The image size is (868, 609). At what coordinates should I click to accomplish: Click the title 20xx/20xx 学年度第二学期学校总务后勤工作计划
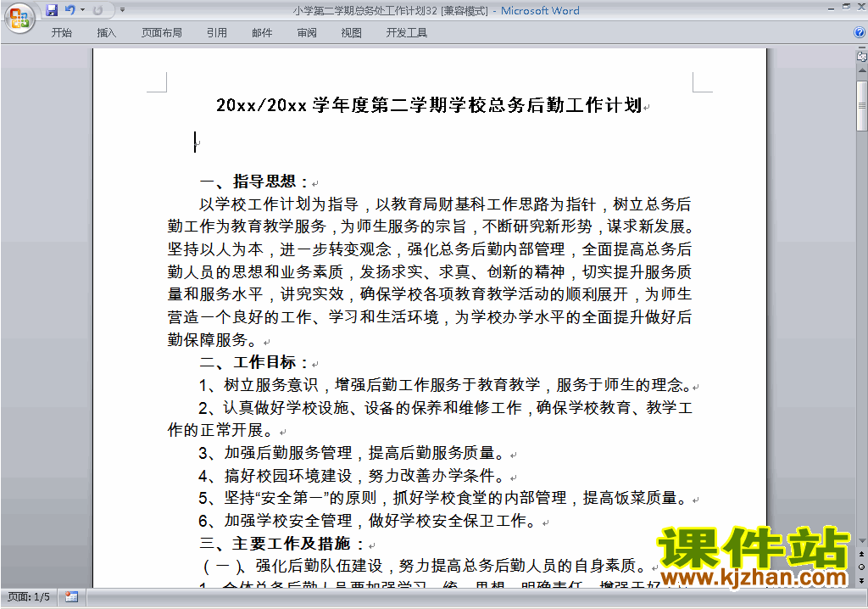[429, 104]
